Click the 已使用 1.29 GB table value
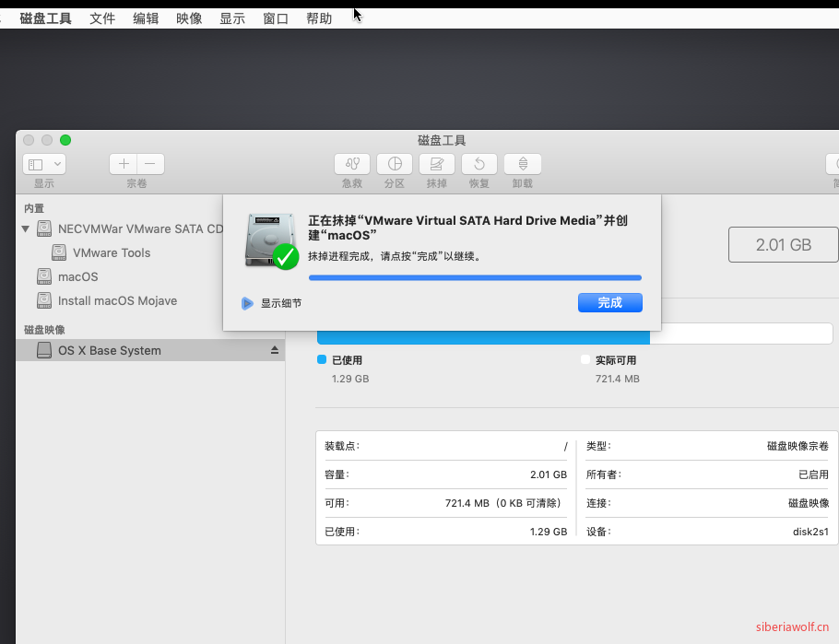The height and width of the screenshot is (644, 839). point(549,532)
